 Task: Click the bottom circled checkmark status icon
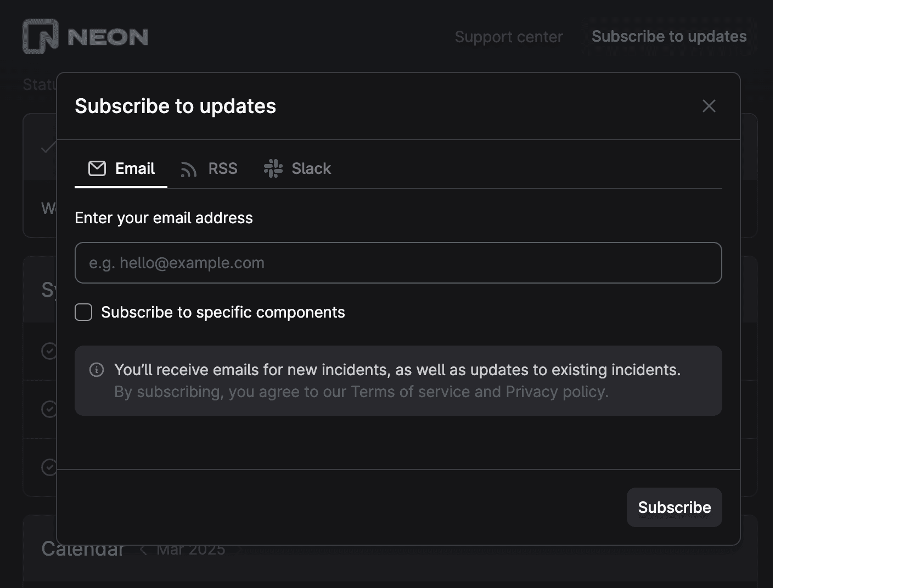point(49,467)
